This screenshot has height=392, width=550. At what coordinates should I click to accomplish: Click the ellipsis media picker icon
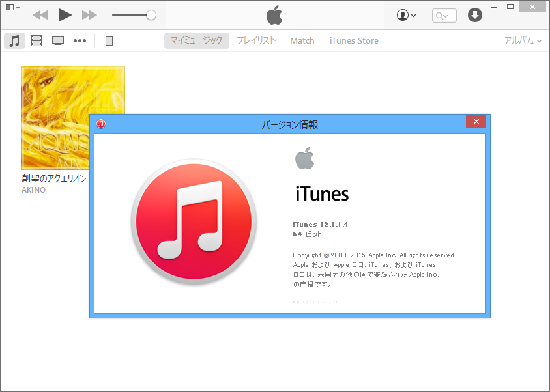(80, 40)
